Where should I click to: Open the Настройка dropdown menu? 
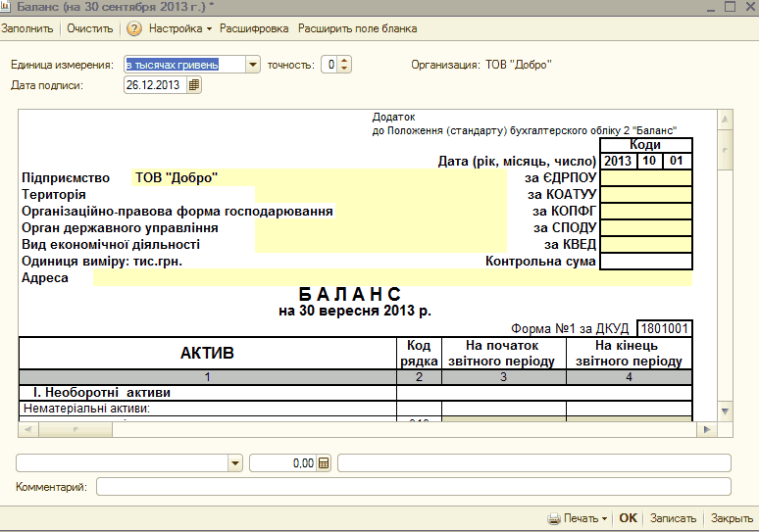pyautogui.click(x=180, y=28)
